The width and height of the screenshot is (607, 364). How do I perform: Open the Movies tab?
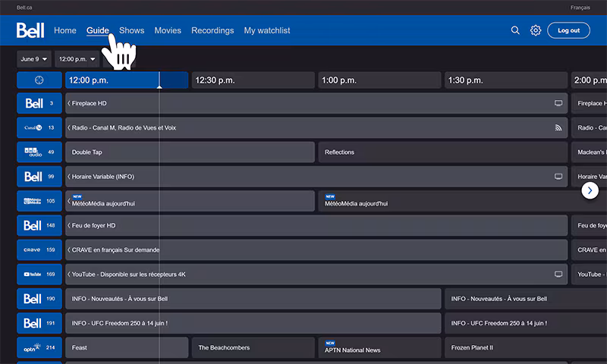pyautogui.click(x=168, y=30)
